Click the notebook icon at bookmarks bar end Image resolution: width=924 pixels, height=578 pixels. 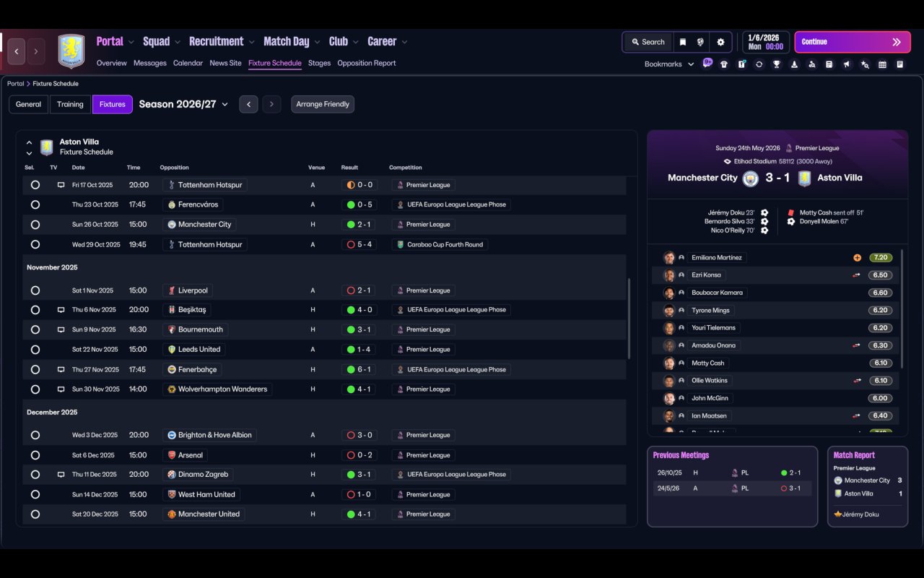point(900,64)
